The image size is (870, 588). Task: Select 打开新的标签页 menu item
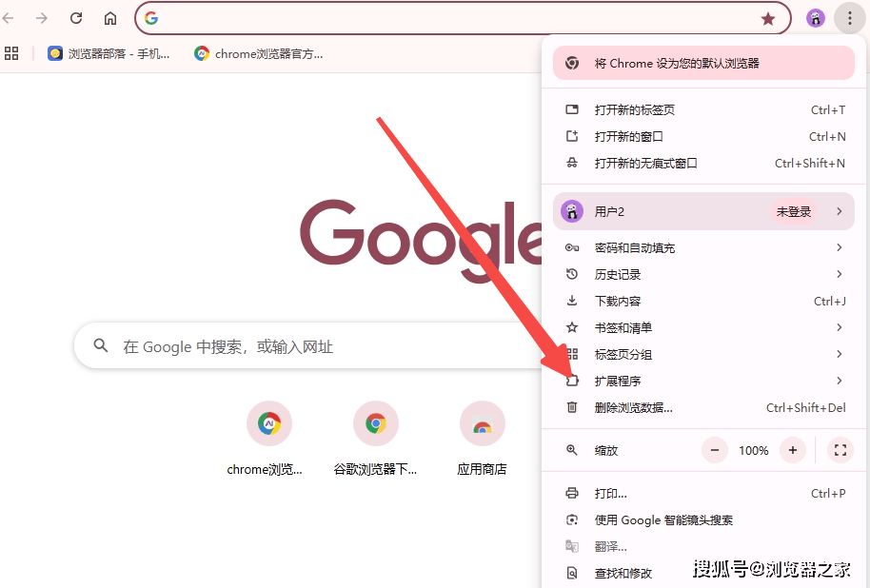tap(703, 109)
